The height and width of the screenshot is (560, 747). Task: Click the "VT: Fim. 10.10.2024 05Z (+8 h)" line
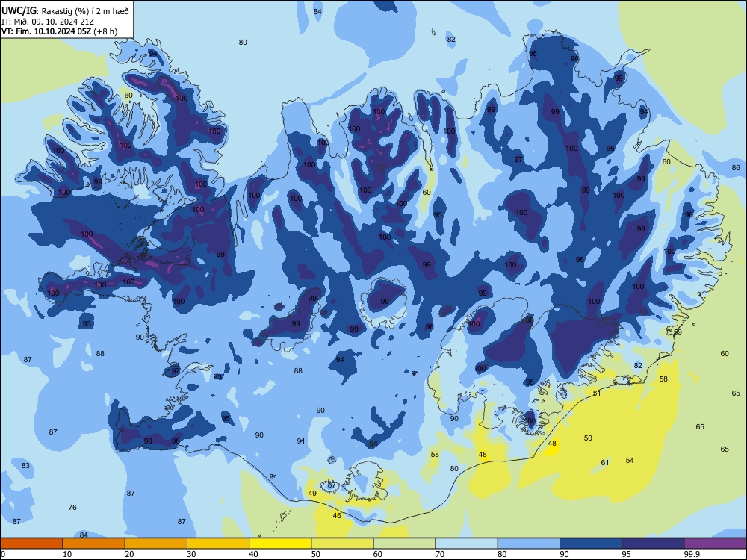[59, 31]
